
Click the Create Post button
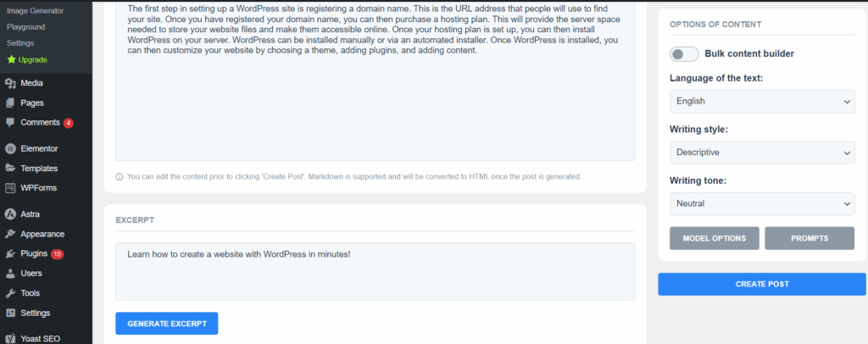tap(762, 285)
